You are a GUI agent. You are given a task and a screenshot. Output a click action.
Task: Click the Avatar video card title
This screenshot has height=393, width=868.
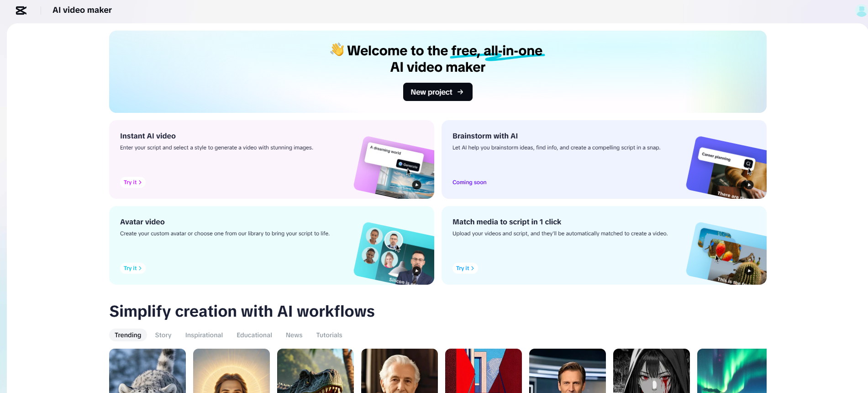(142, 222)
